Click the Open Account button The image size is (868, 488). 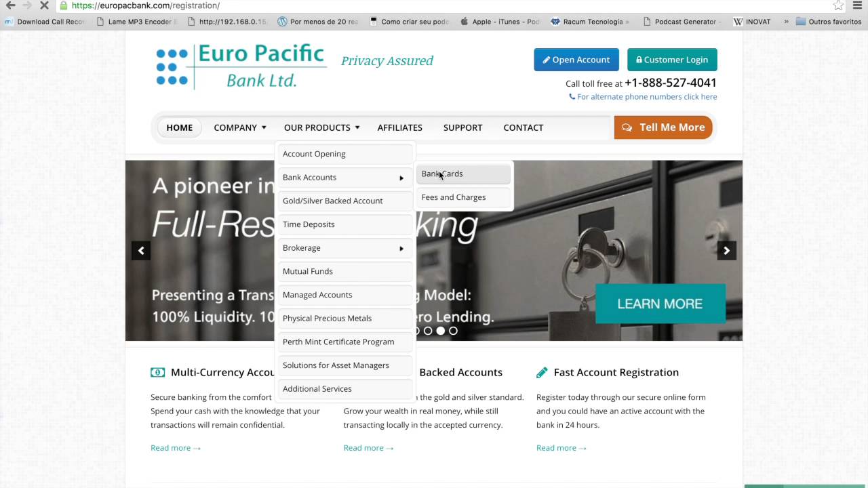coord(576,60)
